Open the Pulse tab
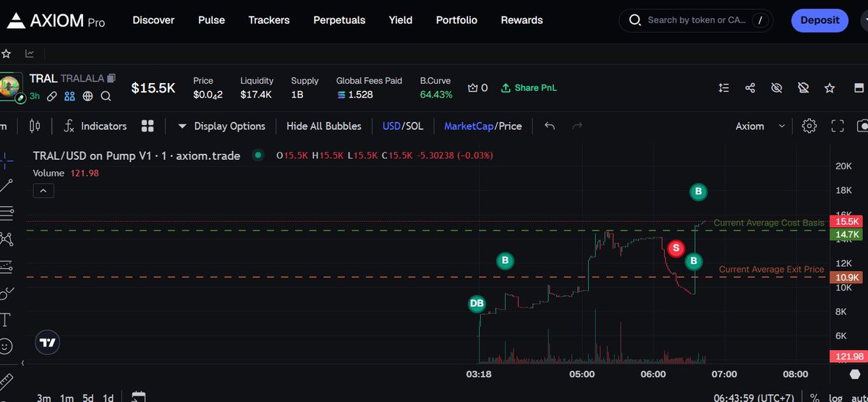 pyautogui.click(x=211, y=20)
